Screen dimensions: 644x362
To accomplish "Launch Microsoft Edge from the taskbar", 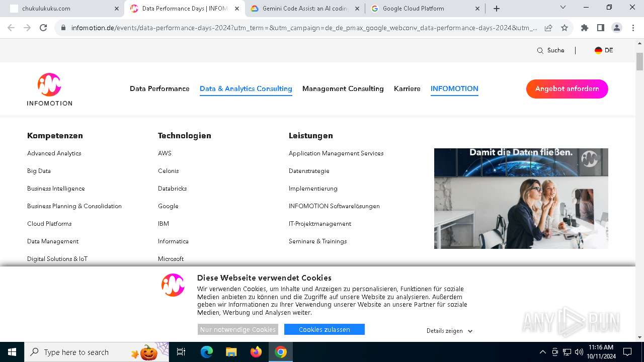I will point(207,352).
